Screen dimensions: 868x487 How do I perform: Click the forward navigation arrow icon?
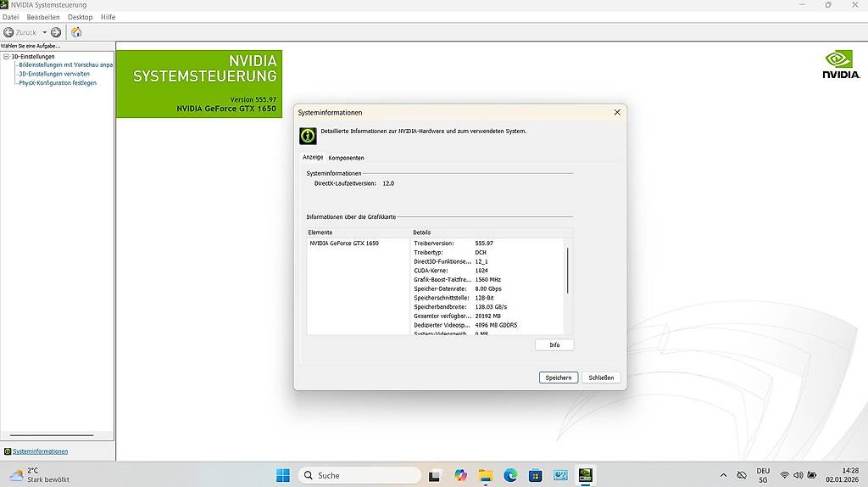(56, 32)
